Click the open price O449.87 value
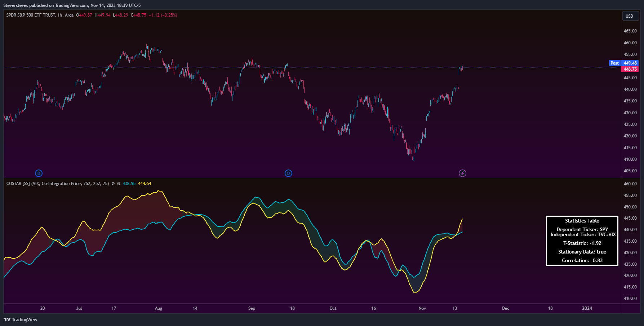Screen dimensions: 644x326 point(84,15)
